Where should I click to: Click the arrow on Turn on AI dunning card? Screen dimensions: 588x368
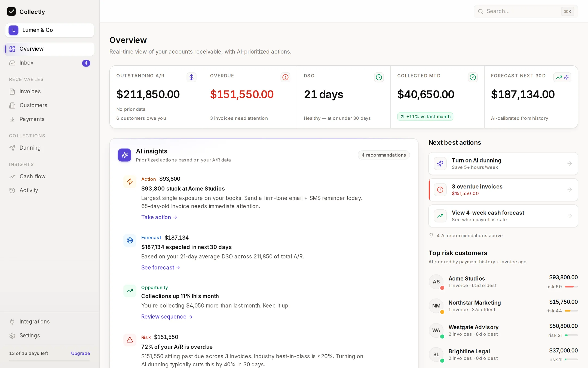[569, 164]
